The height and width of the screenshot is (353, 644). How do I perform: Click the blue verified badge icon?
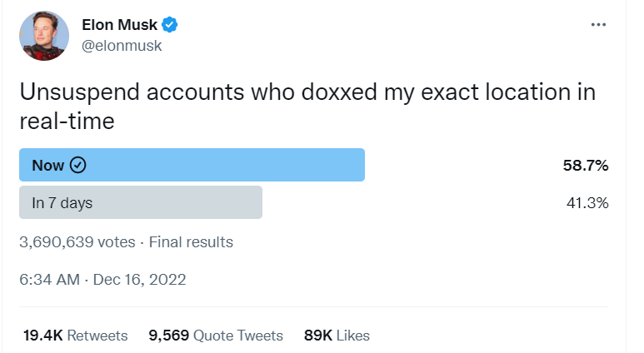[x=169, y=25]
